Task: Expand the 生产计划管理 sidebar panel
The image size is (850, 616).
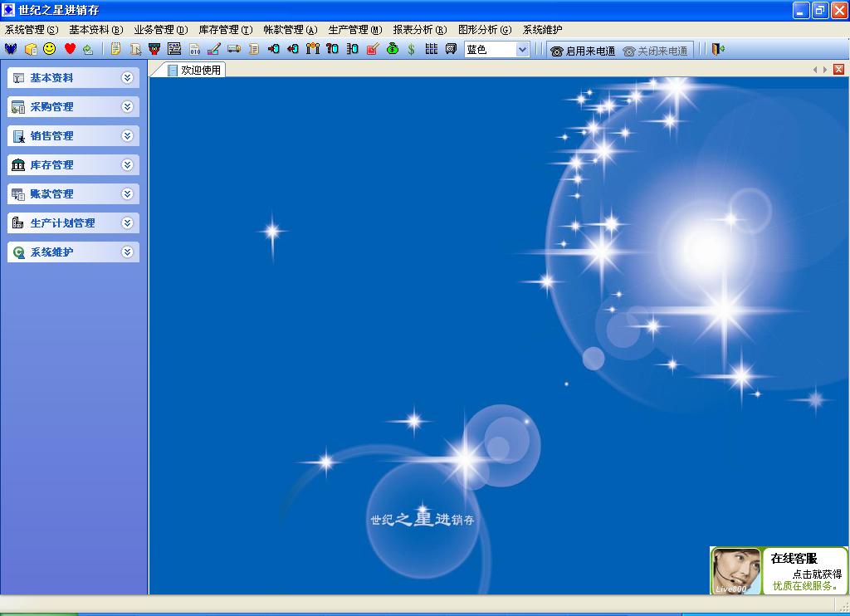Action: point(127,223)
